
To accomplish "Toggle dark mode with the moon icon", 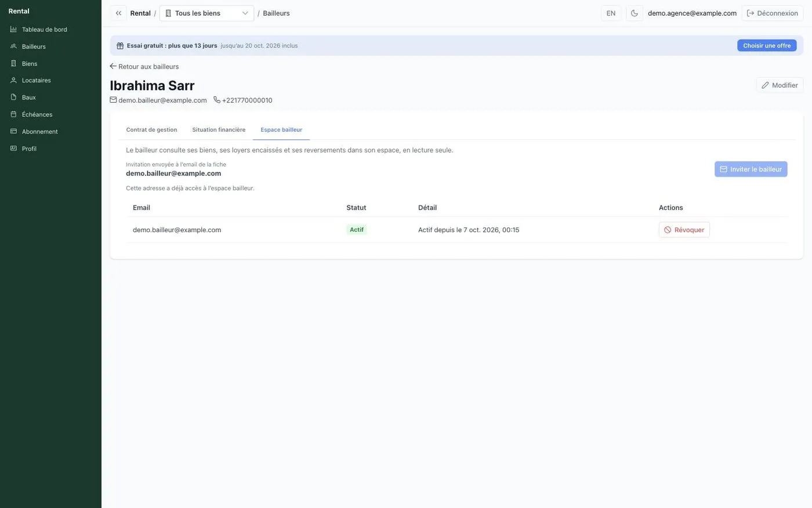I will point(635,13).
